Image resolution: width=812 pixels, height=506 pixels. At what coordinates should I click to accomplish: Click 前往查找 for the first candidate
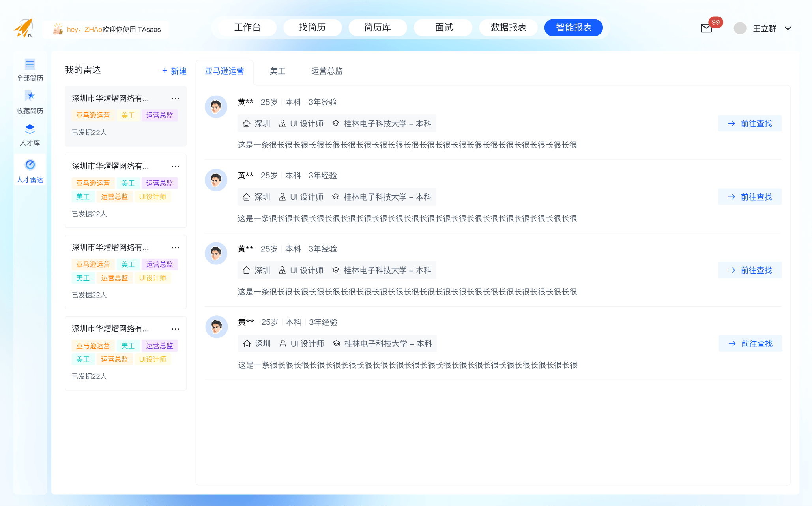click(x=750, y=124)
